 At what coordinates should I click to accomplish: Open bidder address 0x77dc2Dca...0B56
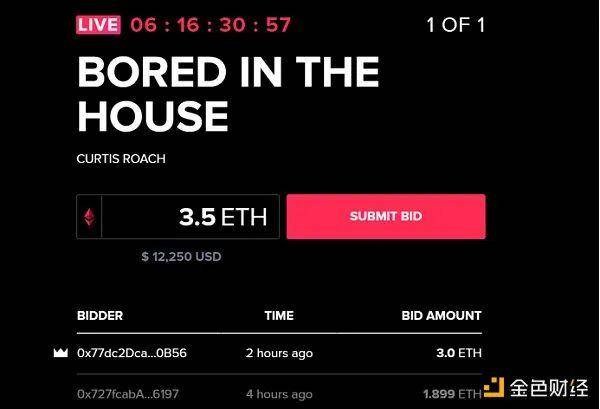(132, 353)
